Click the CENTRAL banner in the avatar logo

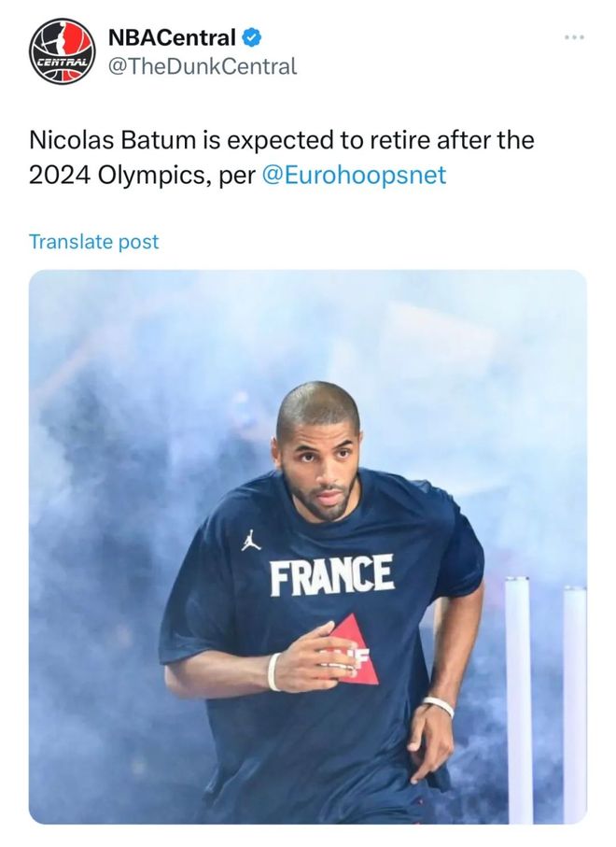(x=63, y=62)
